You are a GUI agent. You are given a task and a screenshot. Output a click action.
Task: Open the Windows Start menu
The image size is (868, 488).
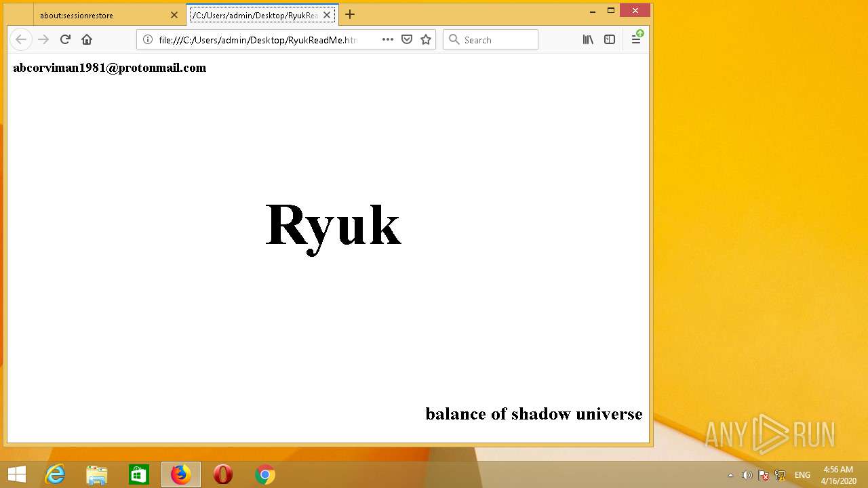point(17,474)
